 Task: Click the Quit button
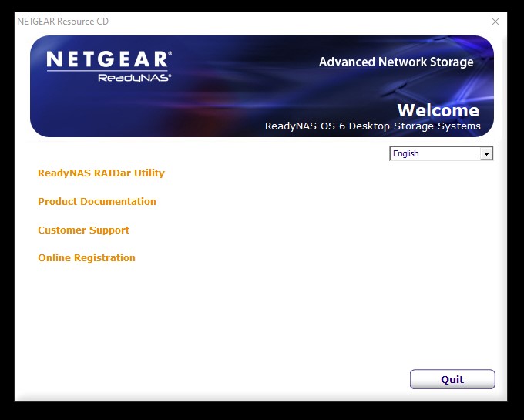[x=452, y=379]
